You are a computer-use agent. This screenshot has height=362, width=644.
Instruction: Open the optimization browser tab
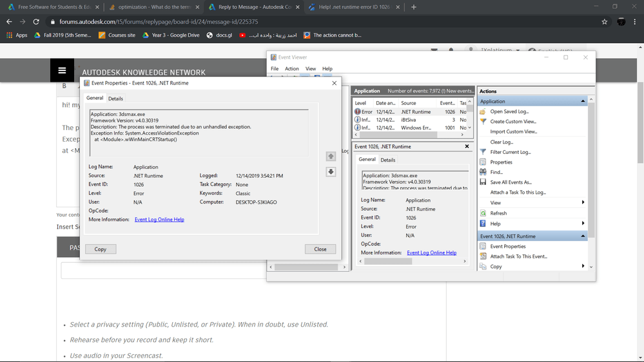click(x=151, y=7)
